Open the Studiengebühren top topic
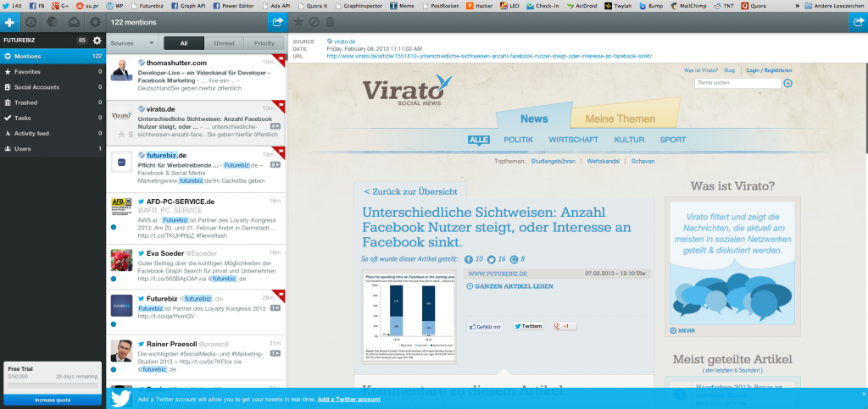The width and height of the screenshot is (868, 409). pyautogui.click(x=553, y=162)
